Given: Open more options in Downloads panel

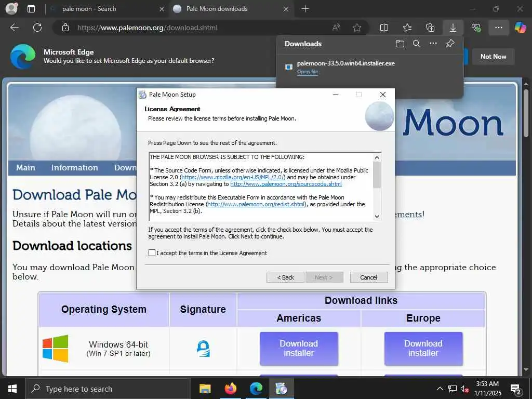Looking at the screenshot, I should tap(433, 44).
